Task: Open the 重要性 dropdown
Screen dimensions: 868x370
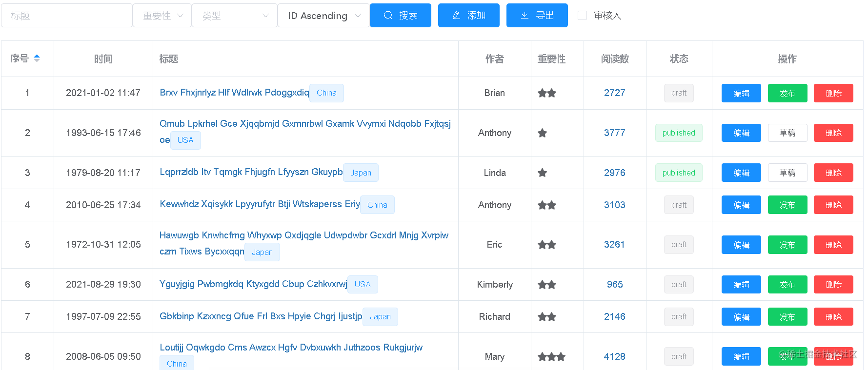Action: pos(162,16)
